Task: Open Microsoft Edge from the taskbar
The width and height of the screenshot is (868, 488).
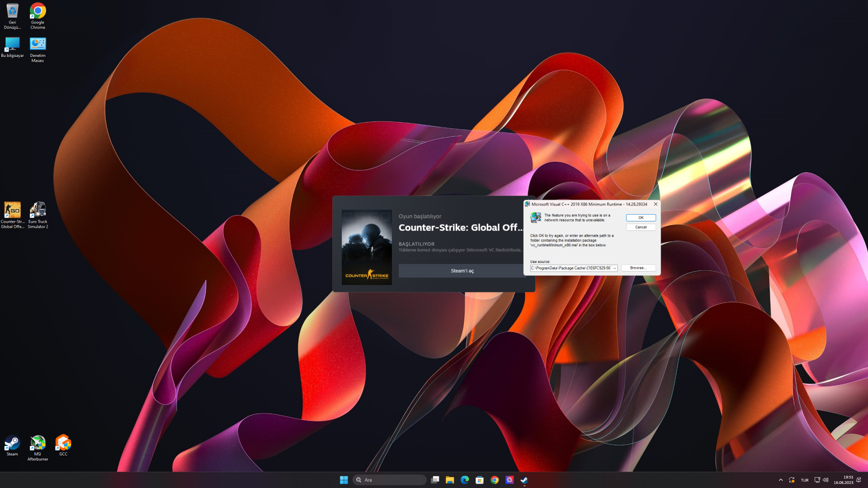Action: pos(465,480)
